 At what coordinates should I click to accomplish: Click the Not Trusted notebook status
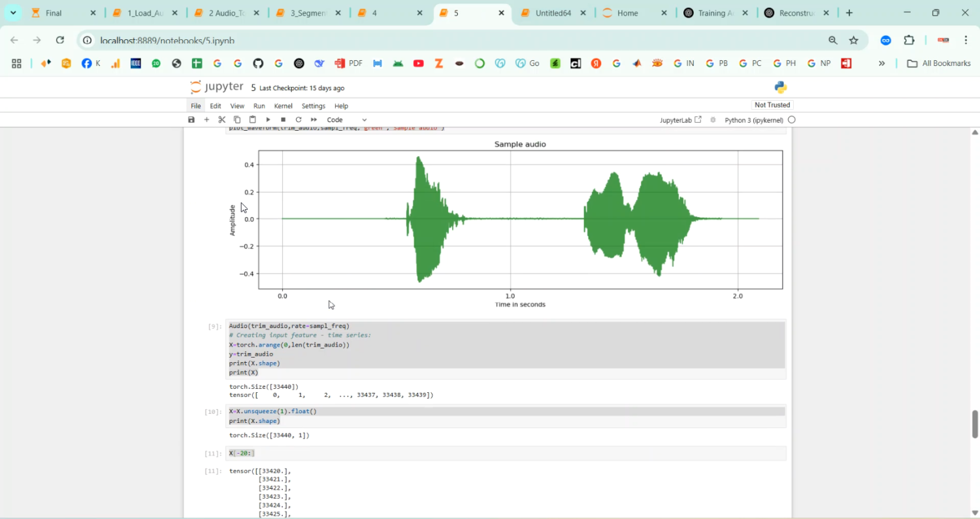772,105
